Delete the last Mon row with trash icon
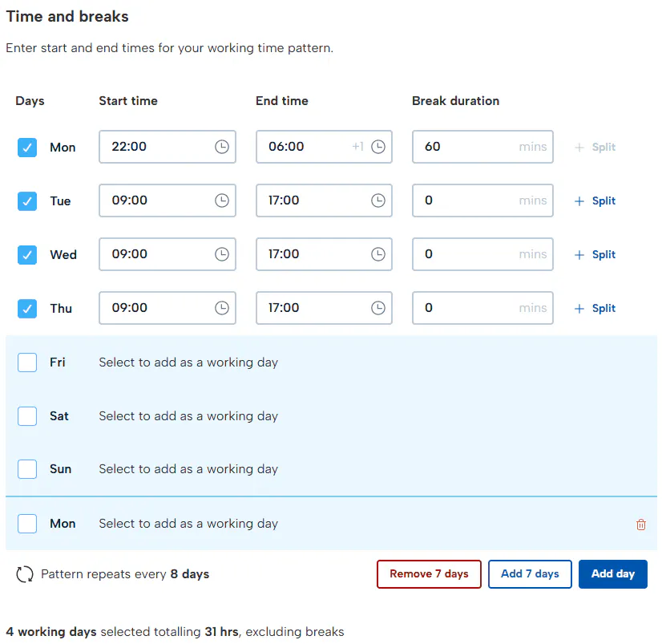662x644 pixels. point(641,525)
